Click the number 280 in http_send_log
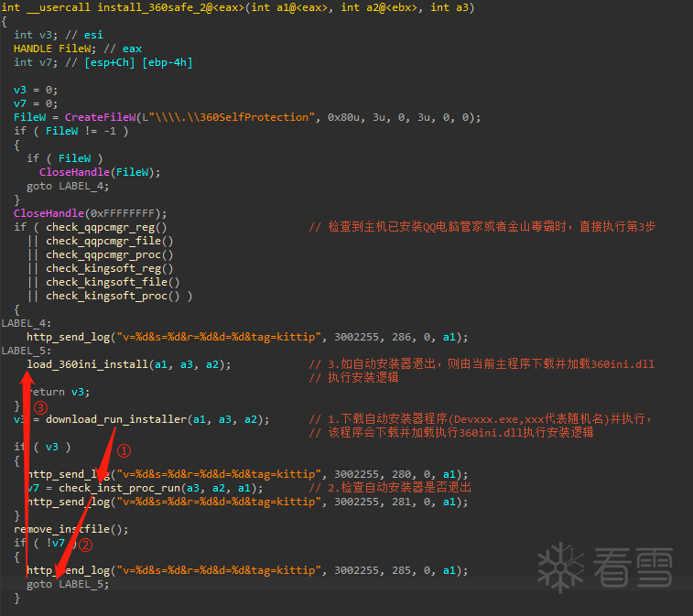693x616 pixels. pos(401,474)
